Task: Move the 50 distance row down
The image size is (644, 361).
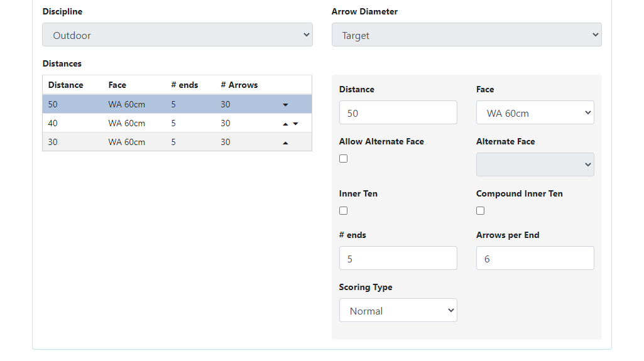Action: click(x=285, y=105)
